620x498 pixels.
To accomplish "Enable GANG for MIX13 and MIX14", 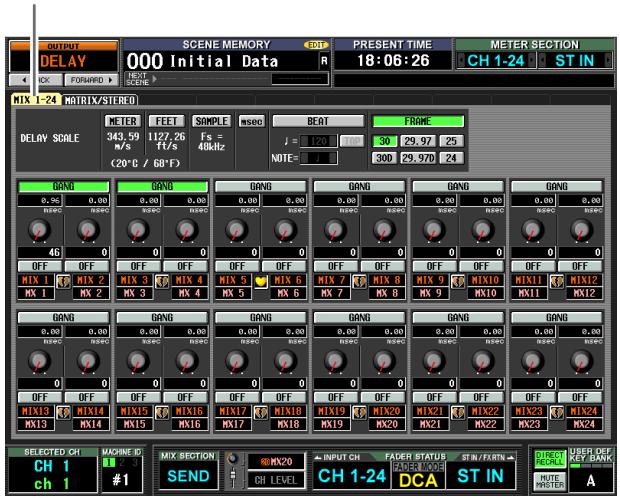I will (x=63, y=318).
